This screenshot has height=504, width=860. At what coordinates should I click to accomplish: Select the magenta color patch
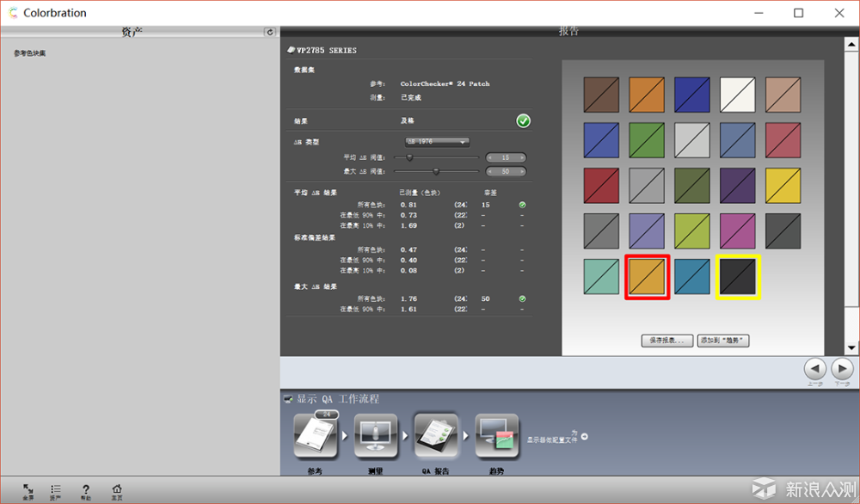(738, 231)
